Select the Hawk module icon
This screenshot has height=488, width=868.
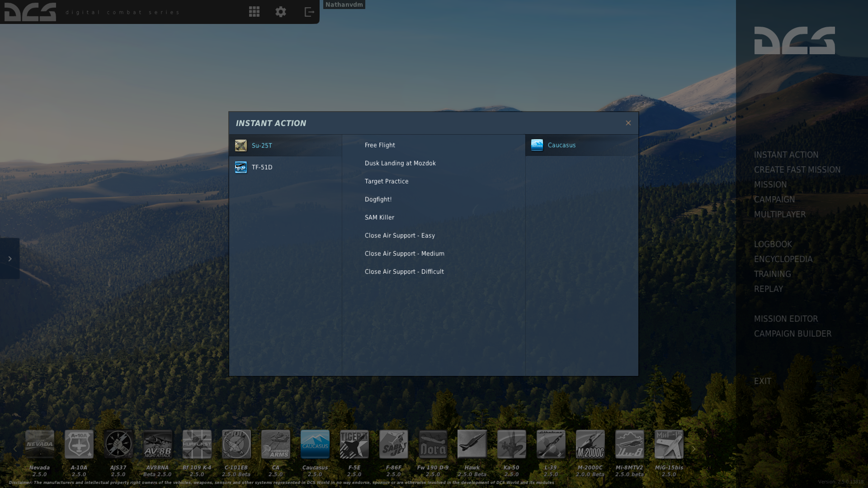pyautogui.click(x=472, y=444)
